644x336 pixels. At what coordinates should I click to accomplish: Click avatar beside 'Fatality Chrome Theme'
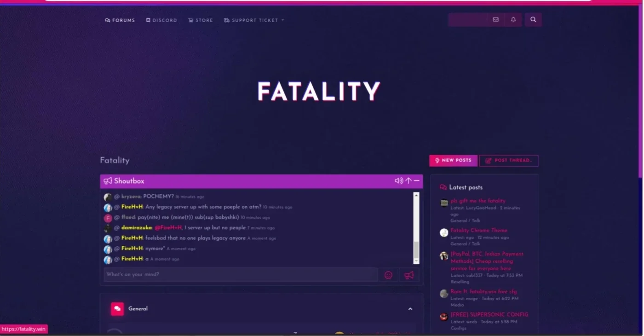coord(444,232)
